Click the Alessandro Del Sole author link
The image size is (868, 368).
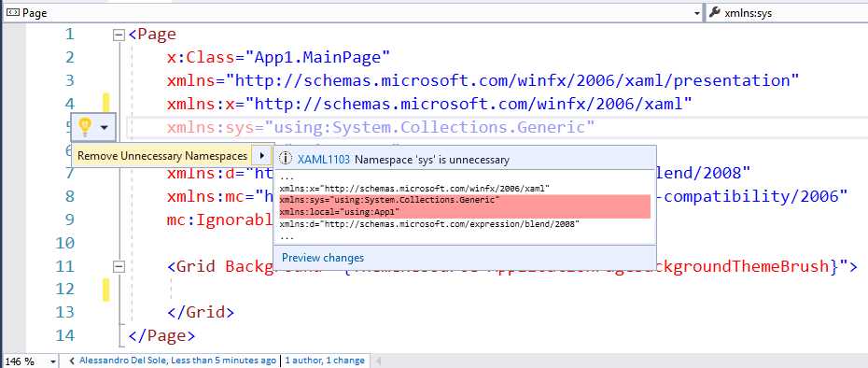tap(177, 361)
